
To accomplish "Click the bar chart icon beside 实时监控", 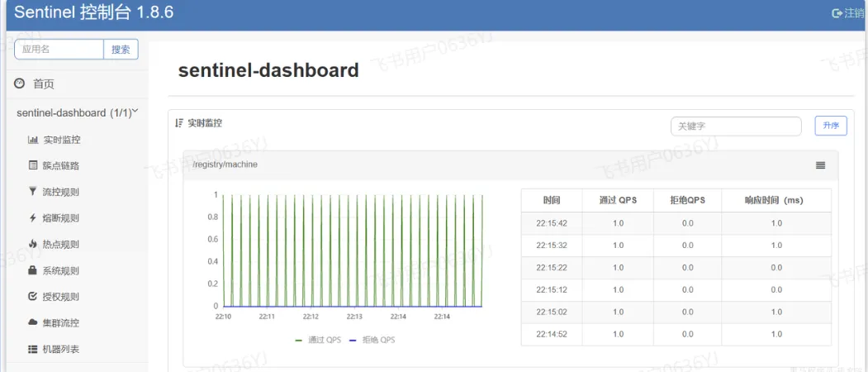I will click(x=33, y=140).
